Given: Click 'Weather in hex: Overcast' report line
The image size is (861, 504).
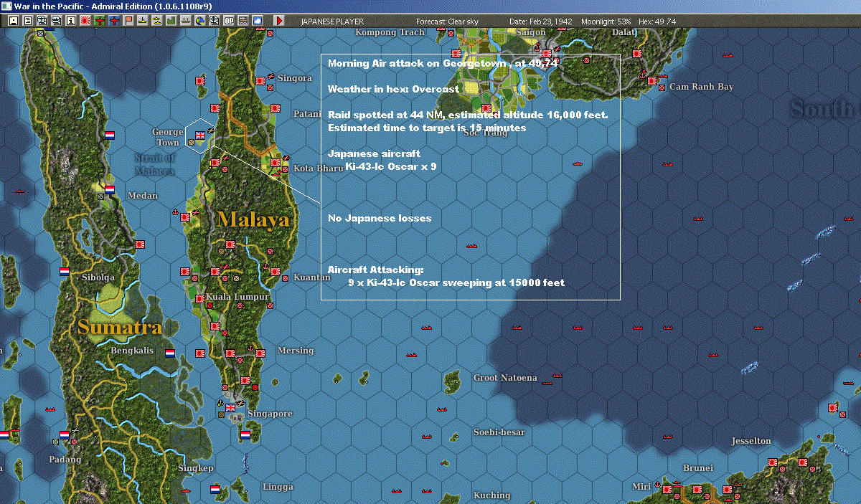Looking at the screenshot, I should tap(393, 89).
